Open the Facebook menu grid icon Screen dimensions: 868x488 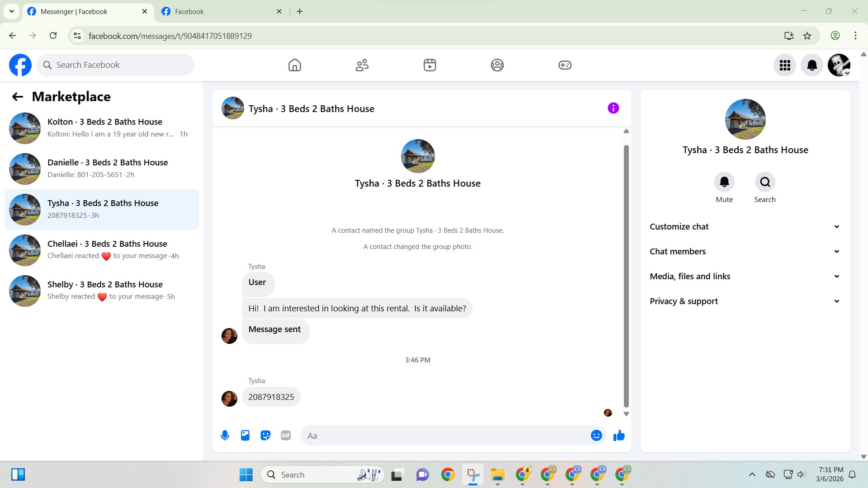pos(785,65)
